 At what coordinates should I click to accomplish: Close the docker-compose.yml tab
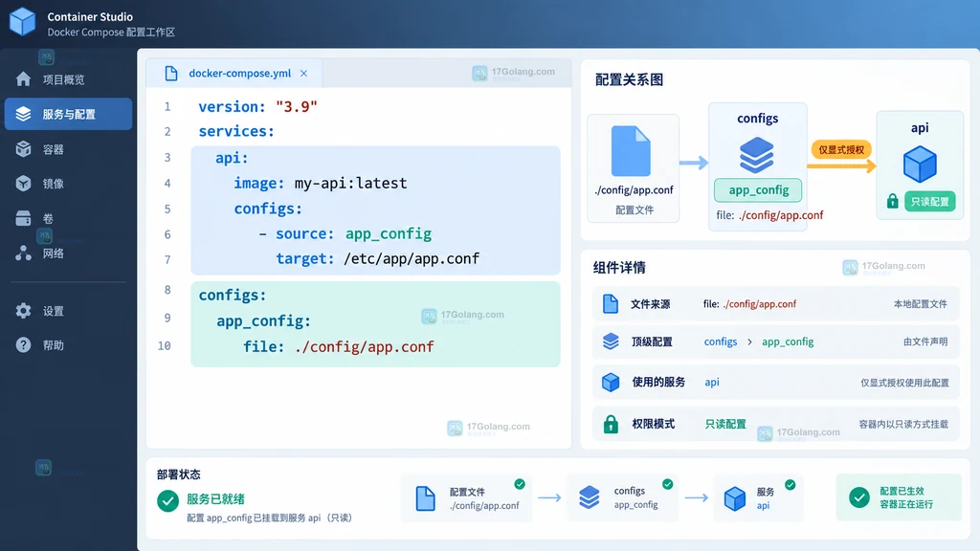tap(303, 73)
